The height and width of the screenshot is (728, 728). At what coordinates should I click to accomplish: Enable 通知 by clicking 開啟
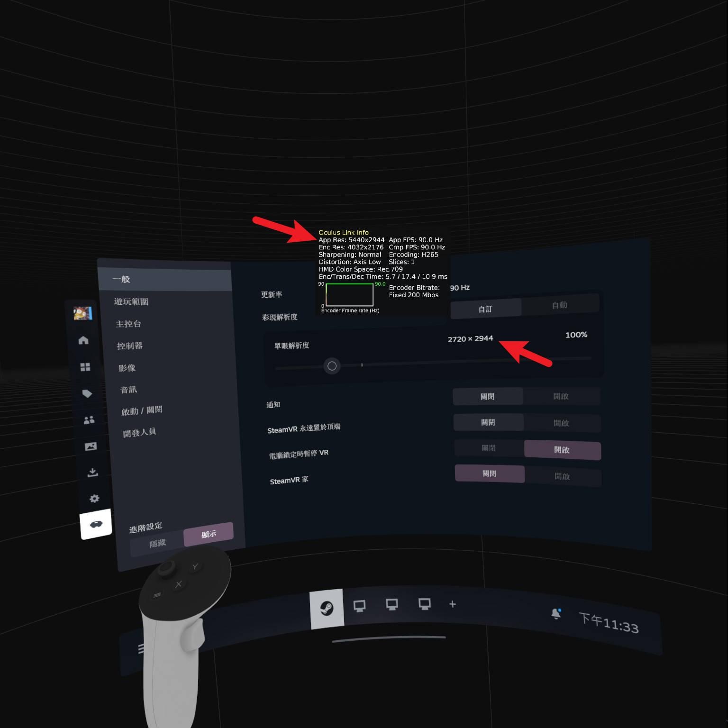coord(562,397)
